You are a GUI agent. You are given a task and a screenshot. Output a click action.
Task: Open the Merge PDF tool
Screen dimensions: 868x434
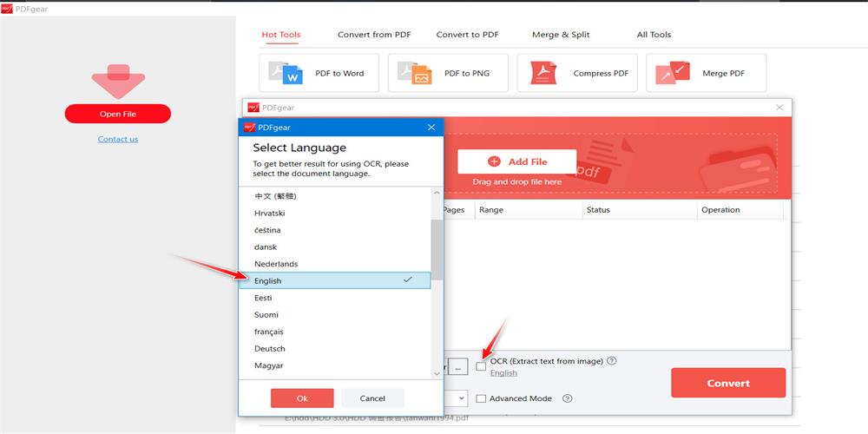click(706, 73)
